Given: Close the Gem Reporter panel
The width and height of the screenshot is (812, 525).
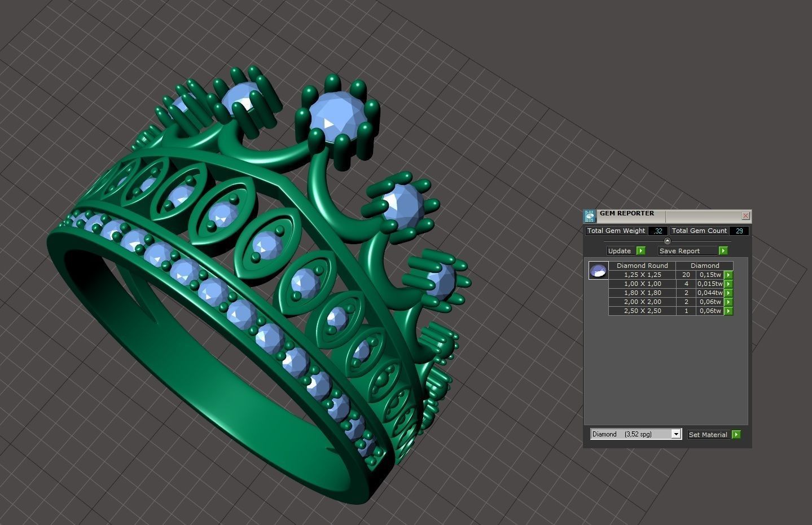Looking at the screenshot, I should [745, 216].
